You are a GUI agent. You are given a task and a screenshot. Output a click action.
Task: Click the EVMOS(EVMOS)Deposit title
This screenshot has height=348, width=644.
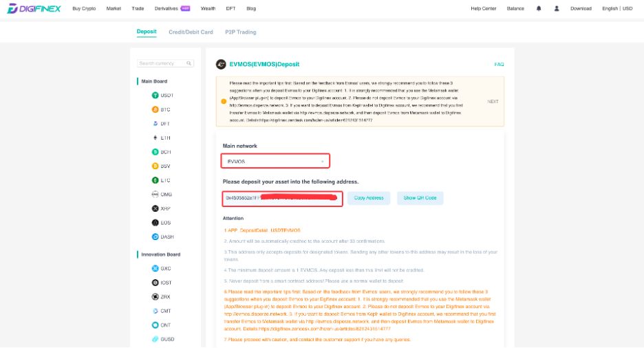coord(264,65)
